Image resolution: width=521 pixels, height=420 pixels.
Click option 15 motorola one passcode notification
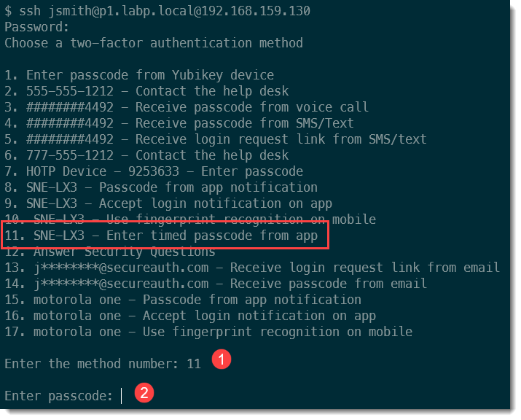[183, 300]
